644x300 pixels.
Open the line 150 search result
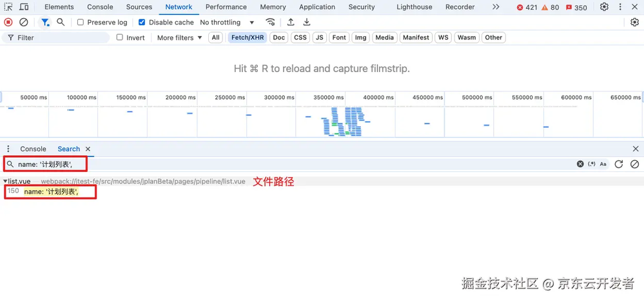tap(51, 191)
